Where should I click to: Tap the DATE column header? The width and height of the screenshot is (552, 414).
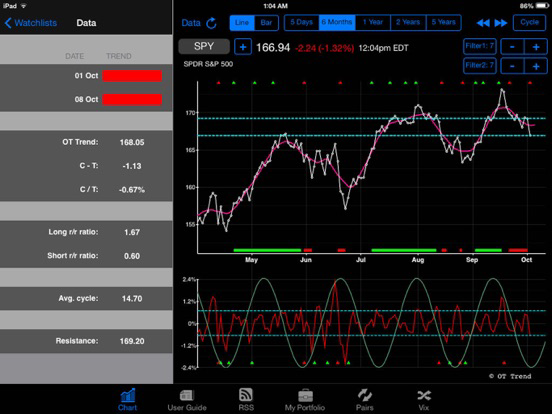click(75, 56)
